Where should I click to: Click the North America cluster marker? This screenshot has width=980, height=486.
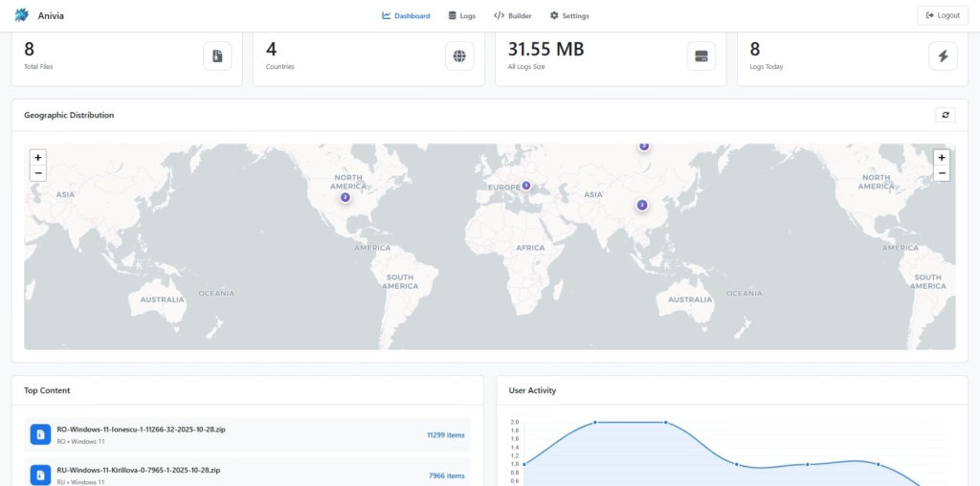coord(345,197)
